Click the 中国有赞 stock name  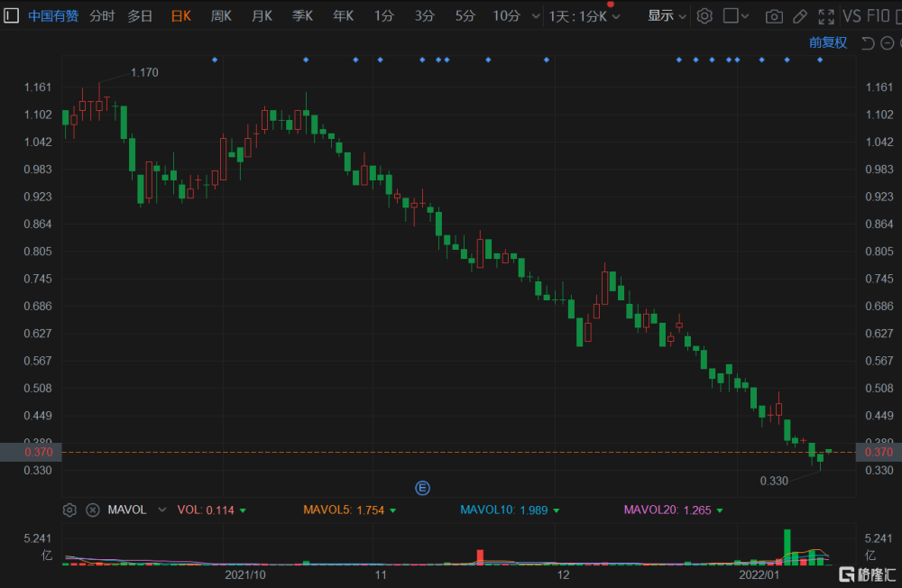pyautogui.click(x=53, y=16)
